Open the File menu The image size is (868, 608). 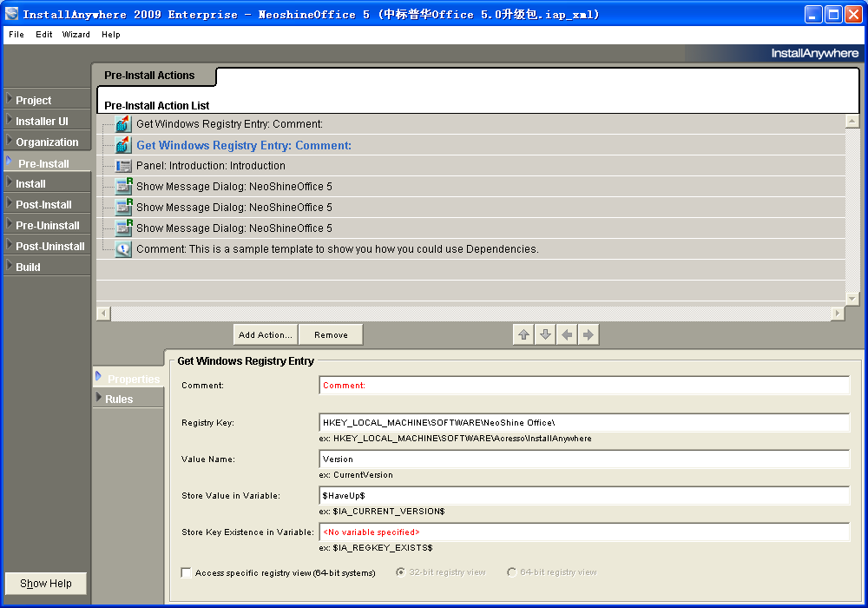point(16,35)
